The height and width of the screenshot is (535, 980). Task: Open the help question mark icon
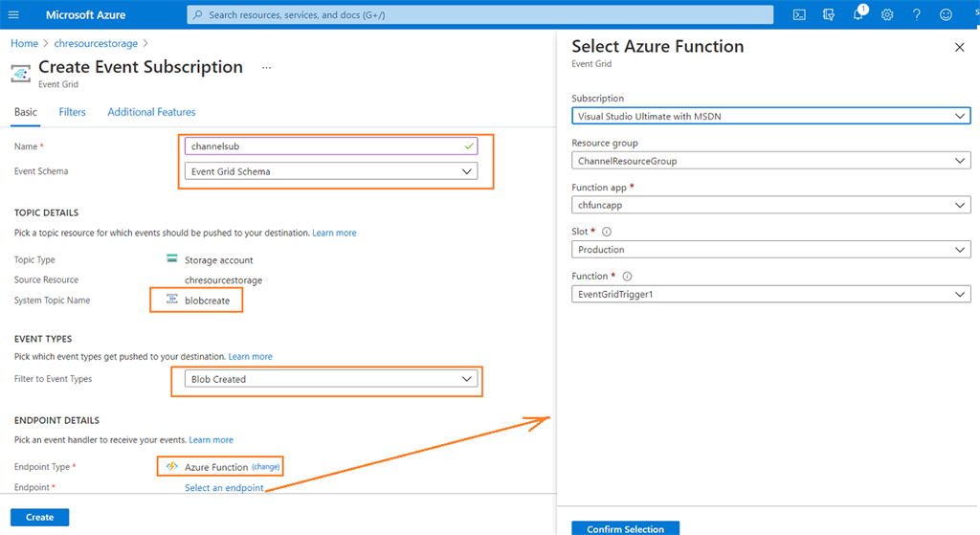click(917, 14)
